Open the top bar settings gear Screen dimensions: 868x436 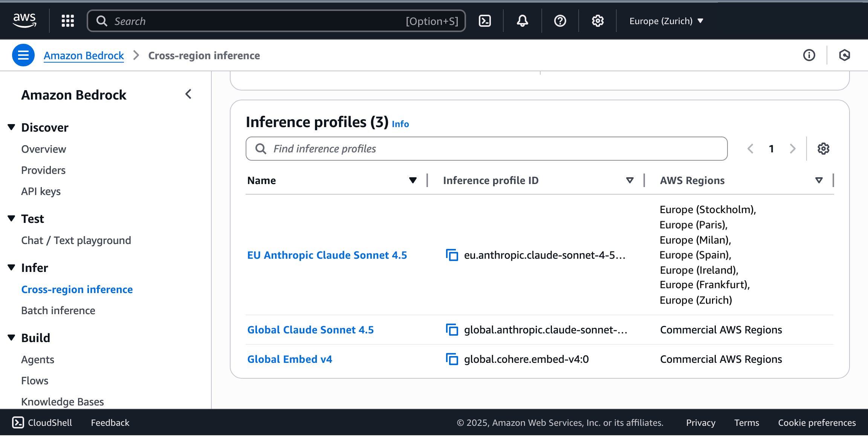(598, 21)
